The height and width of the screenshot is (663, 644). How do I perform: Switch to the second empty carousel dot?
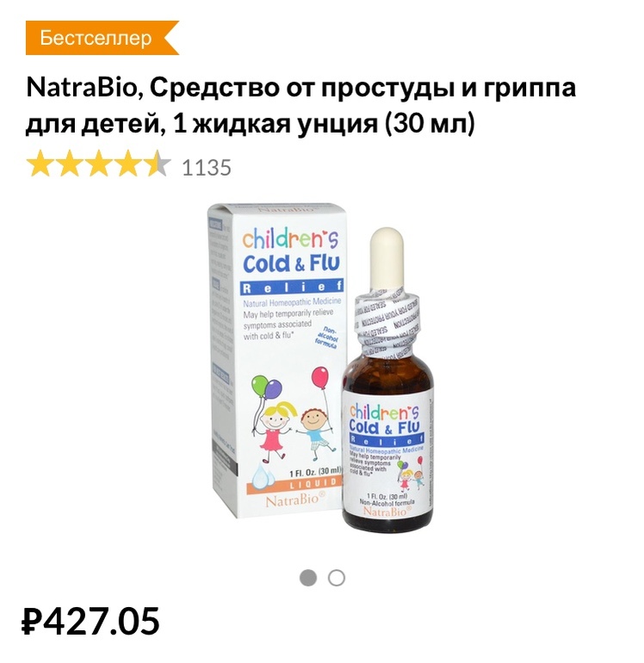tap(337, 578)
